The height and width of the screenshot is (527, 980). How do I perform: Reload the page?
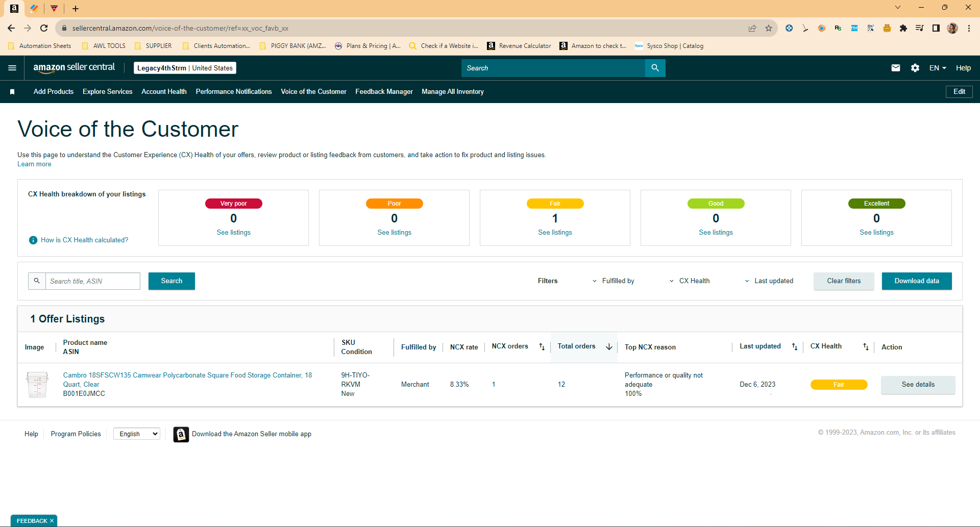click(x=44, y=28)
